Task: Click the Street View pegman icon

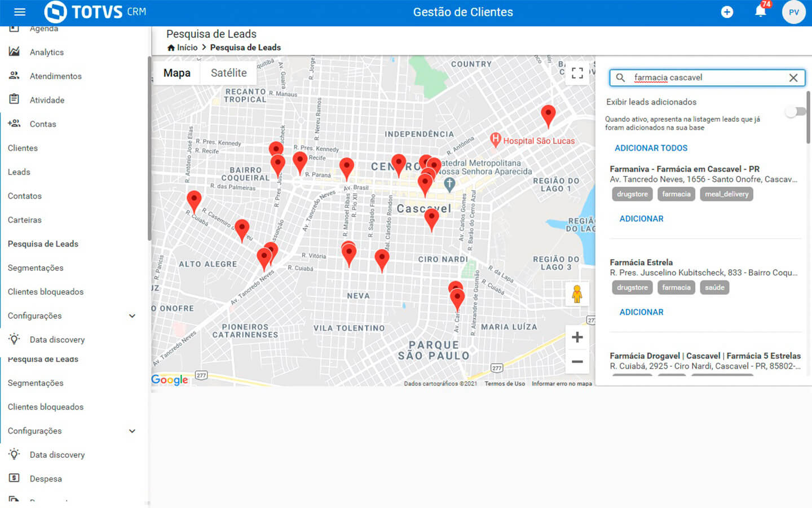Action: tap(577, 294)
